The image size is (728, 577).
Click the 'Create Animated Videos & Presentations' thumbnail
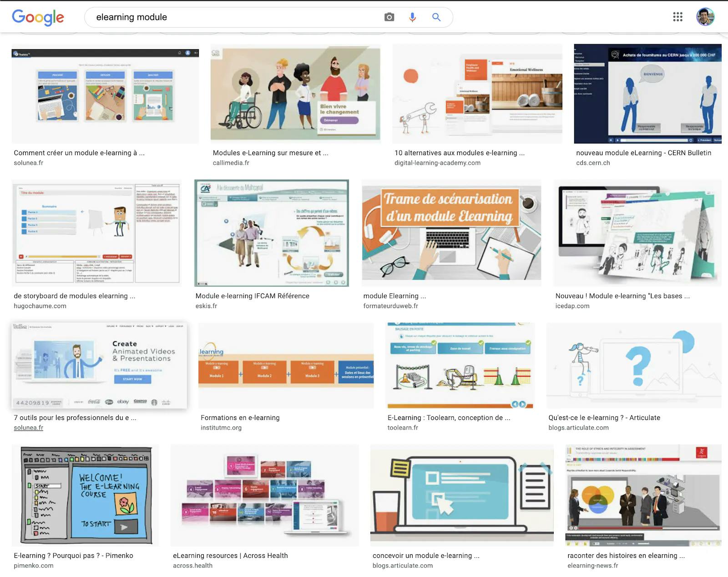[99, 364]
